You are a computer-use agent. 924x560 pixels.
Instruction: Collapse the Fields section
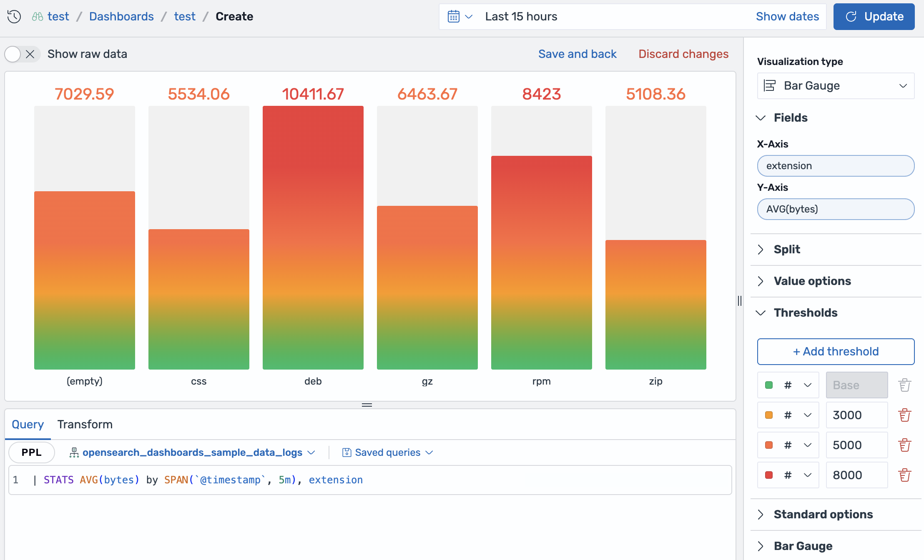coord(782,118)
